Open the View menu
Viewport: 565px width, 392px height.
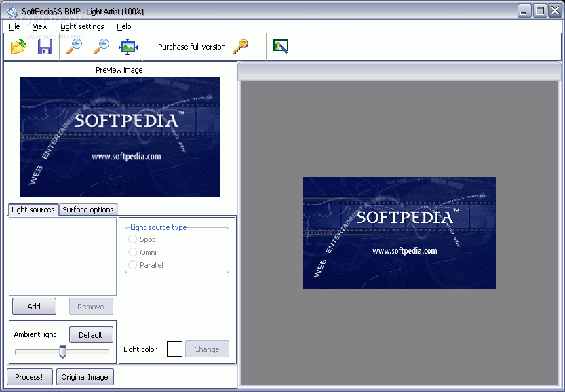40,26
